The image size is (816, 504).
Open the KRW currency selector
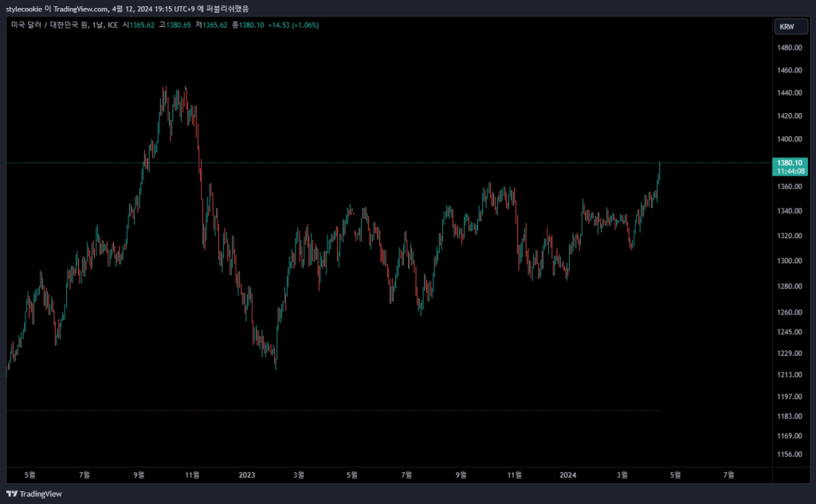[787, 27]
